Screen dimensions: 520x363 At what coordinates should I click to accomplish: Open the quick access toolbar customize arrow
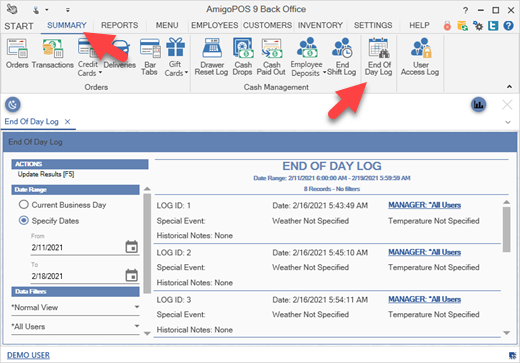(68, 10)
